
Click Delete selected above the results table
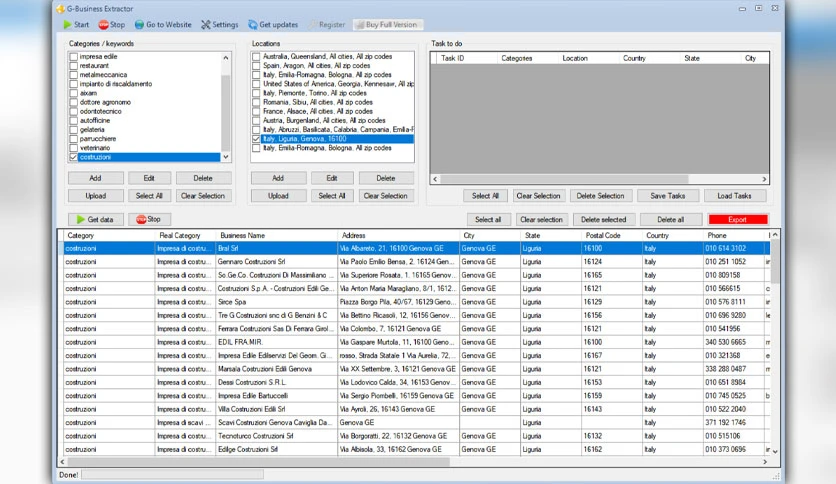pyautogui.click(x=604, y=219)
